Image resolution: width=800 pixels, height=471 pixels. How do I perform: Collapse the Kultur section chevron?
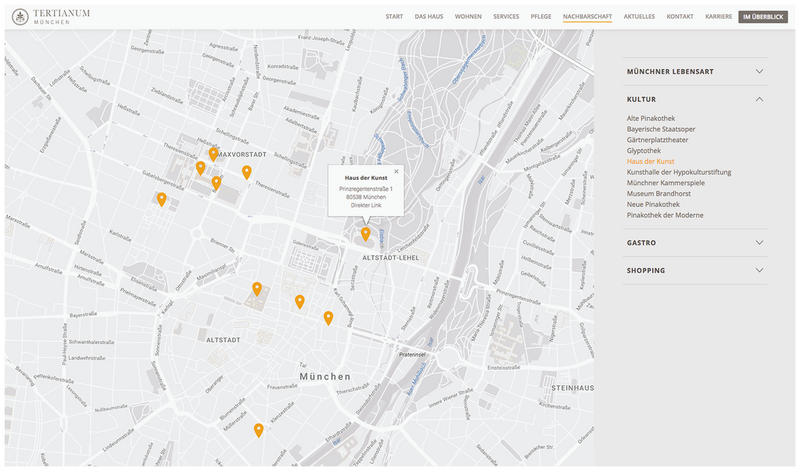[759, 99]
